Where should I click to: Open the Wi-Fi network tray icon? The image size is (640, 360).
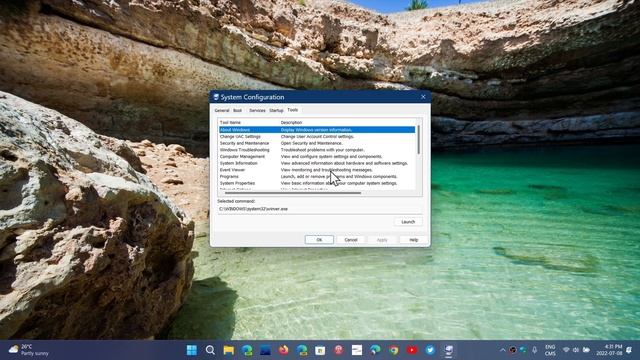[x=566, y=350]
